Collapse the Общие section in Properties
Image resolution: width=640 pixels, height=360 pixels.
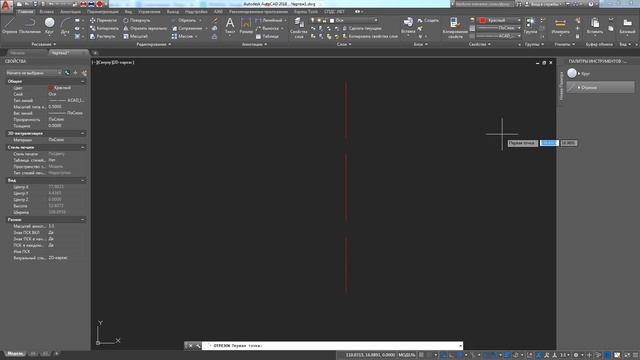pos(82,81)
